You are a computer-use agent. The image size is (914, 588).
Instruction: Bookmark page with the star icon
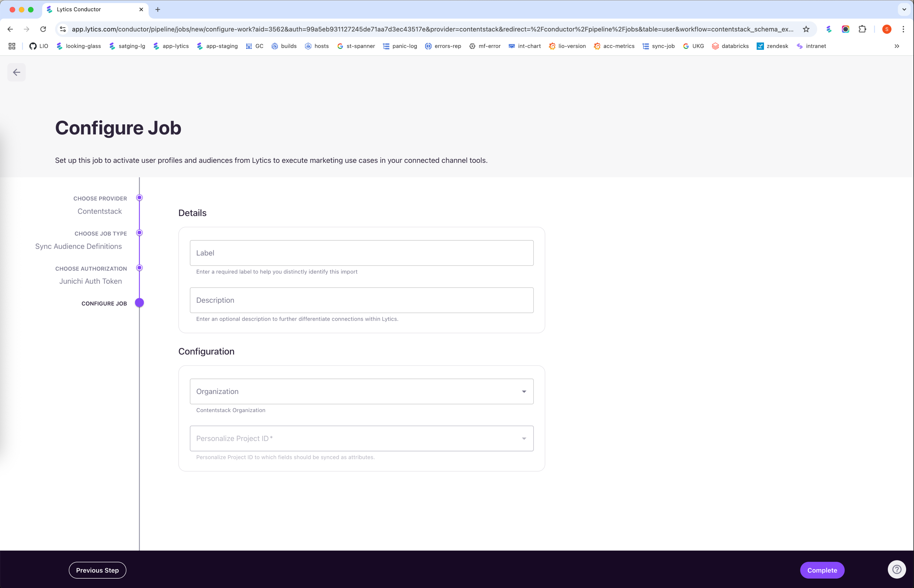point(806,29)
